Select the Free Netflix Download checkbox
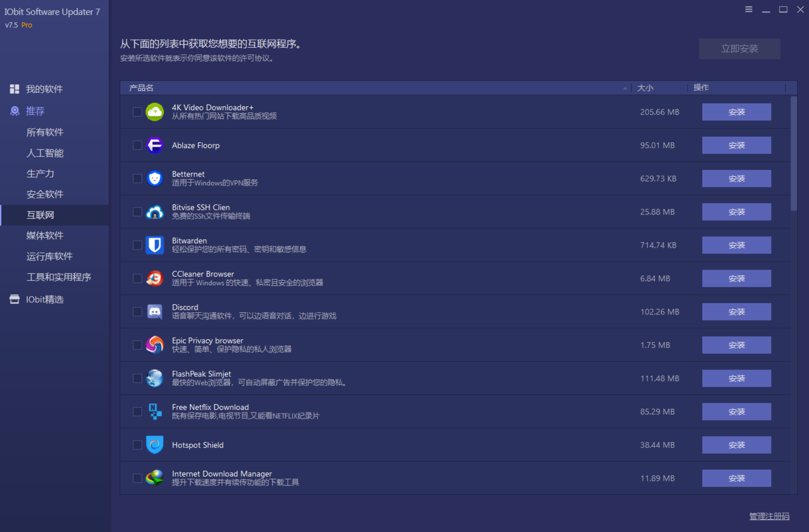 [137, 411]
